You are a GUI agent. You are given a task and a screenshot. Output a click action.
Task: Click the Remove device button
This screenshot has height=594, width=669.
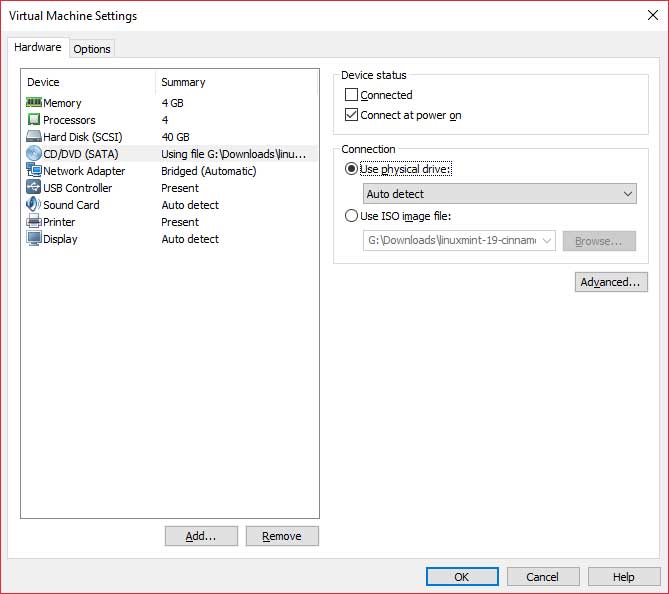point(282,536)
